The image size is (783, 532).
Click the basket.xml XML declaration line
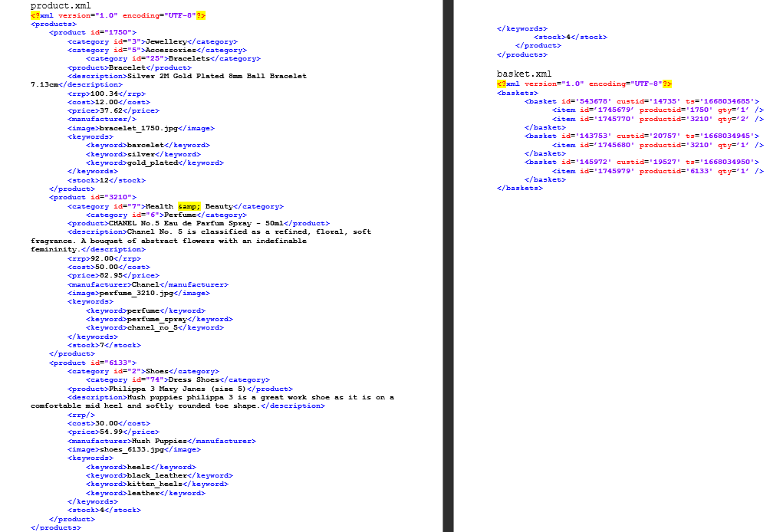coord(584,84)
